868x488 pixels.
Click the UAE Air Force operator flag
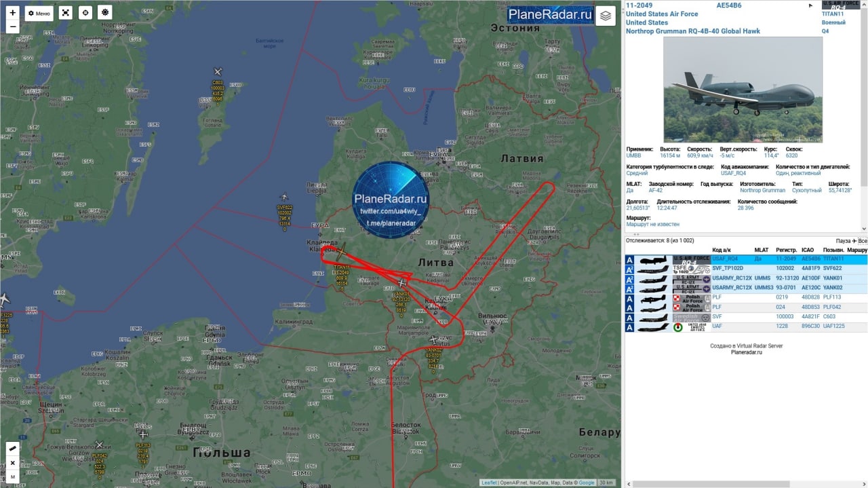691,327
